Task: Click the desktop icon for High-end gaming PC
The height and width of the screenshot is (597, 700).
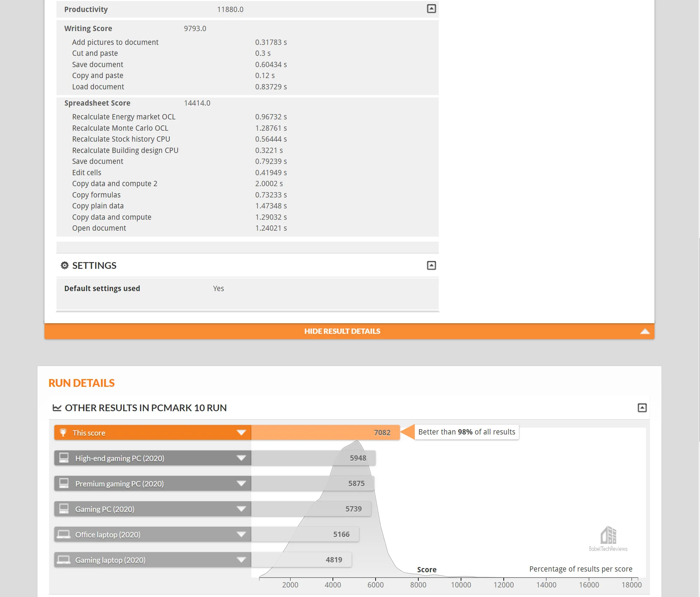Action: [64, 458]
